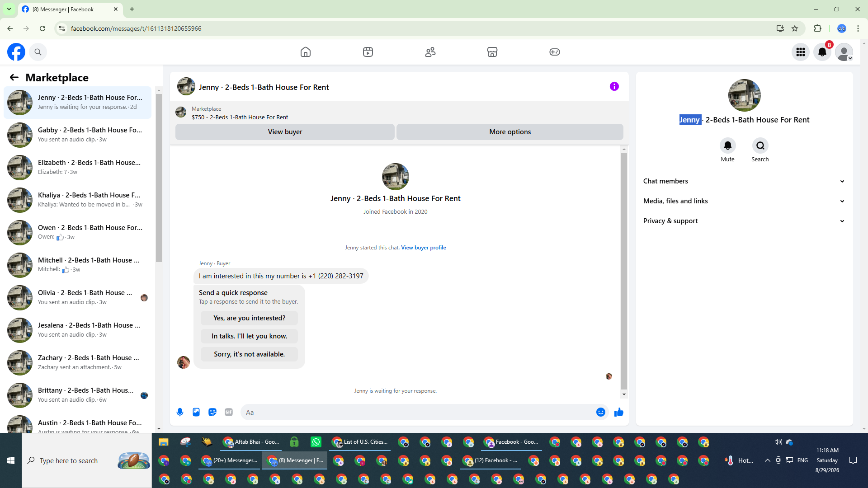868x488 pixels.
Task: Go to the Home feed icon
Action: click(306, 52)
